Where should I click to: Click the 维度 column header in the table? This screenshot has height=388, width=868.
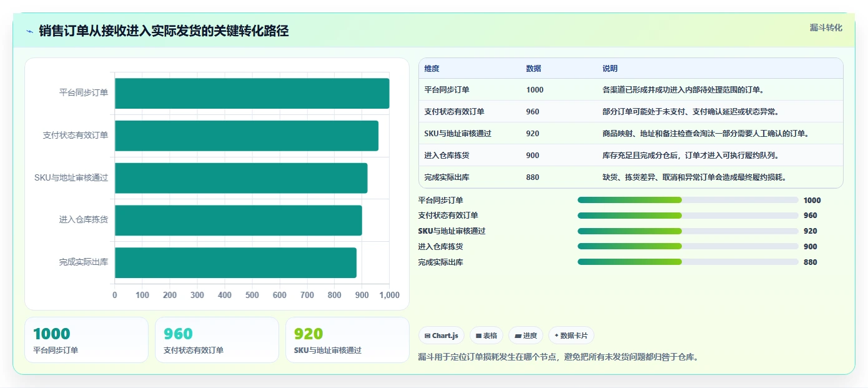pos(432,69)
